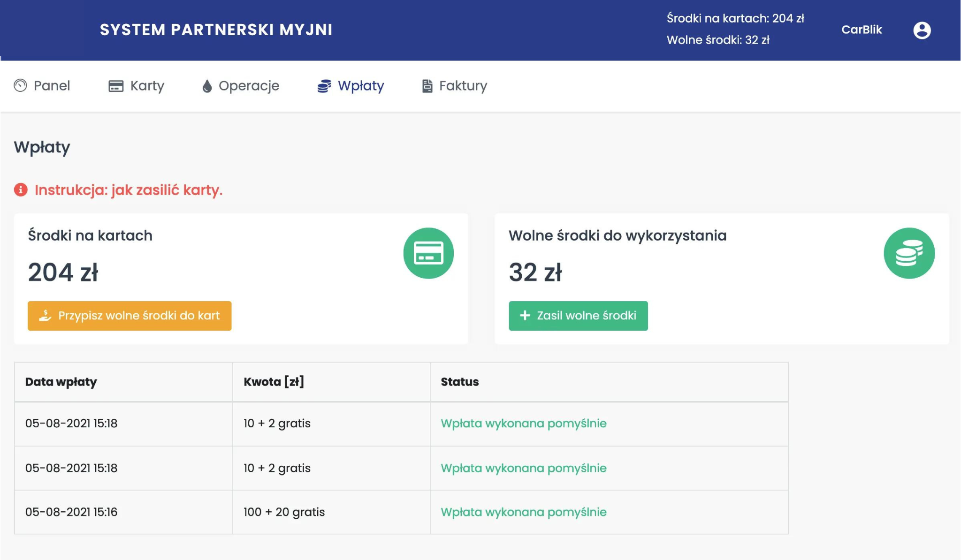The height and width of the screenshot is (560, 961).
Task: Select the 100 + 20 gratis payment row
Action: (x=284, y=512)
